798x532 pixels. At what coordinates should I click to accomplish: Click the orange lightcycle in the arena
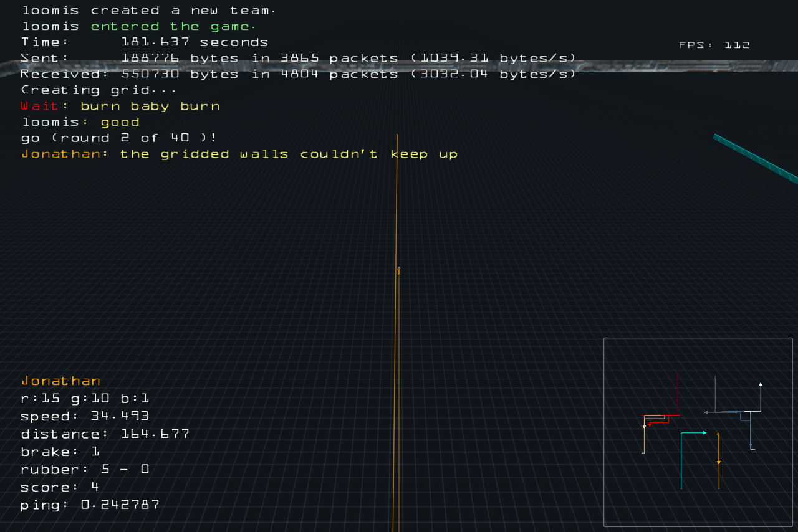[399, 270]
